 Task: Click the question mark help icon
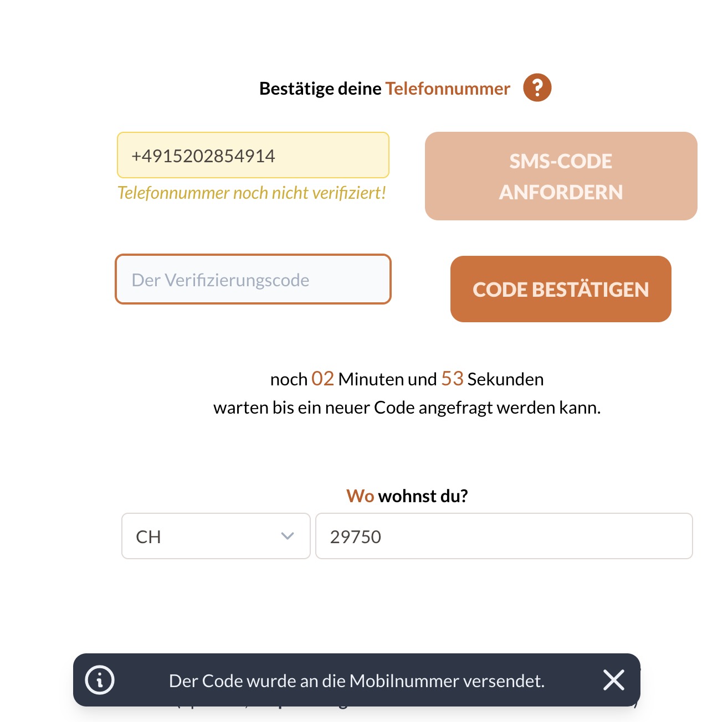537,88
